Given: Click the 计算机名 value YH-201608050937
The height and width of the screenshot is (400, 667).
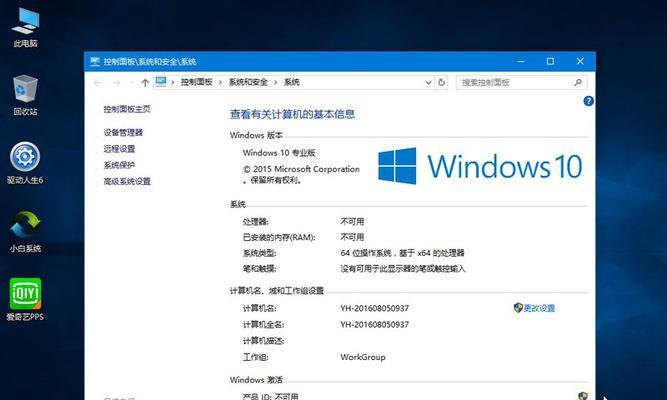Looking at the screenshot, I should [x=374, y=308].
